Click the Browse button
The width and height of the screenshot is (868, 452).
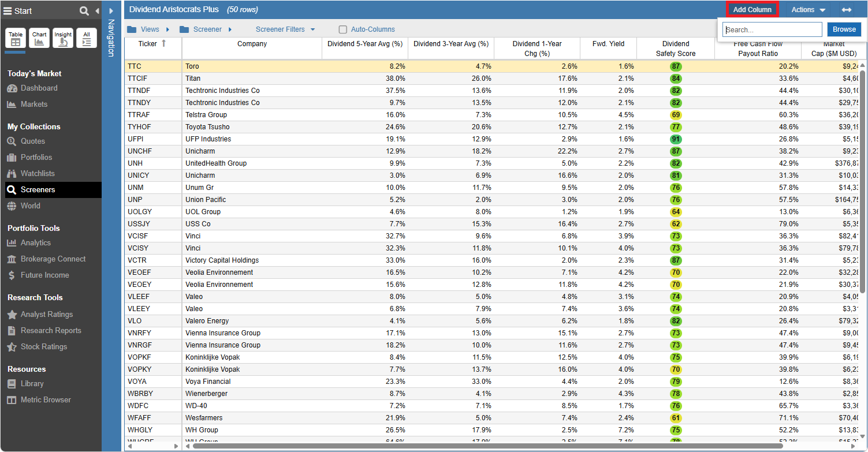[844, 29]
